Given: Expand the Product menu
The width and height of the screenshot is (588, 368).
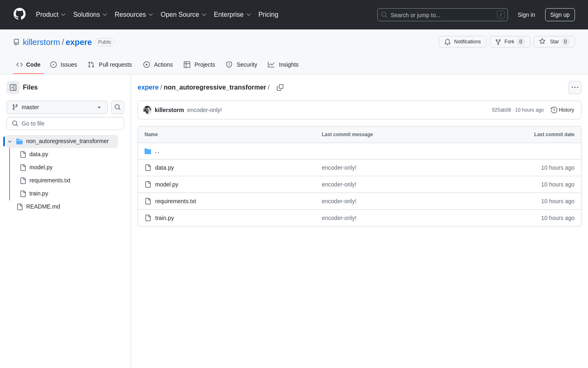Looking at the screenshot, I should [51, 15].
